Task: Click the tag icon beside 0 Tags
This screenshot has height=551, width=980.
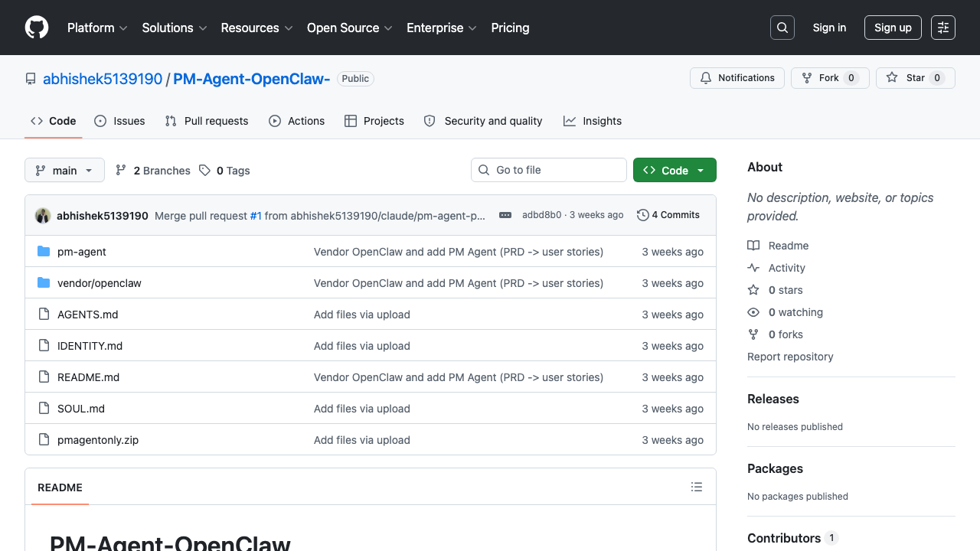Action: pyautogui.click(x=204, y=171)
